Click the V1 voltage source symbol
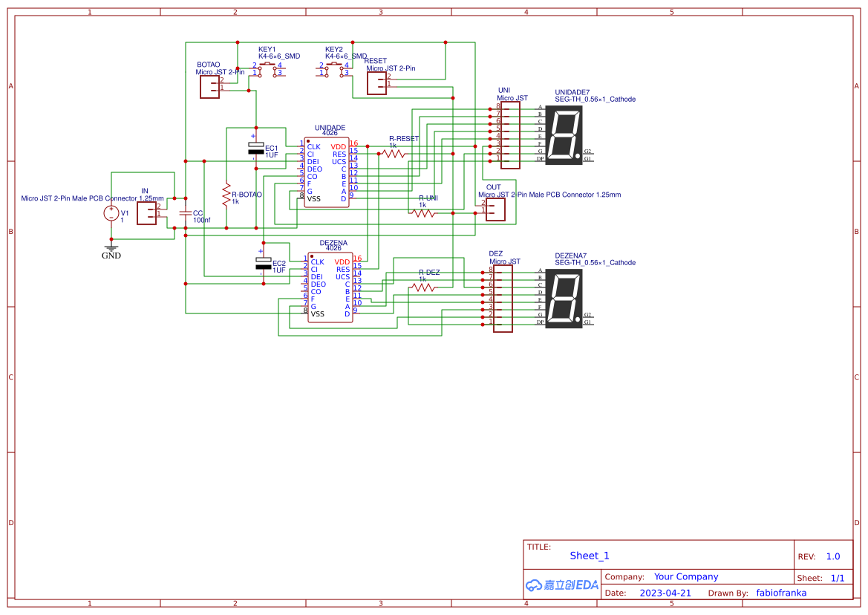Screen dimensions: 868x615 [x=111, y=213]
